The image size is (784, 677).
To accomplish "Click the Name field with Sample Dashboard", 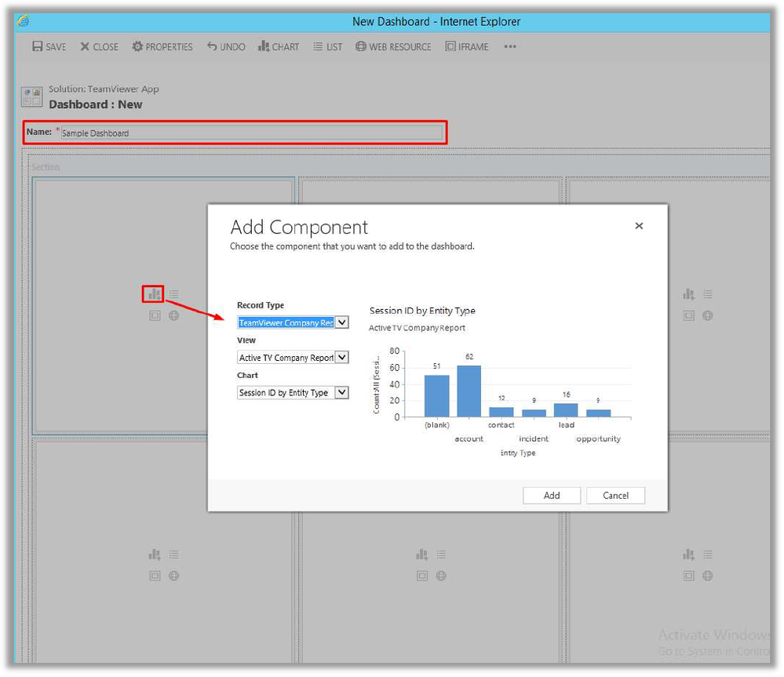I will pyautogui.click(x=251, y=133).
